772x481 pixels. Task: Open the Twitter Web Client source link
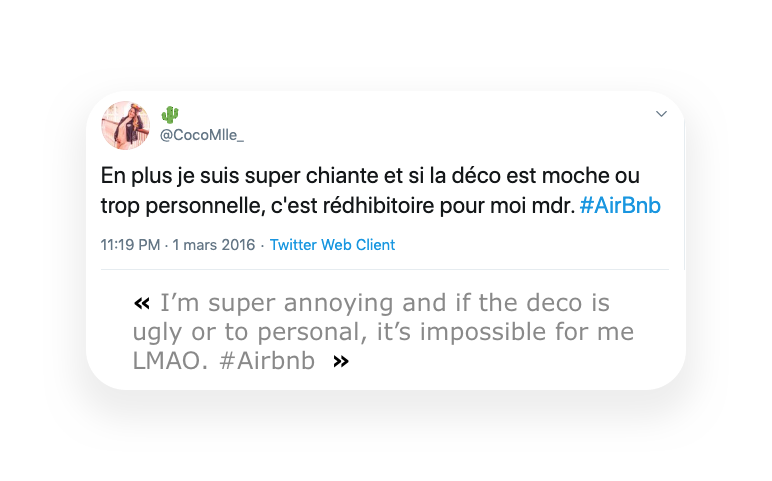tap(332, 245)
